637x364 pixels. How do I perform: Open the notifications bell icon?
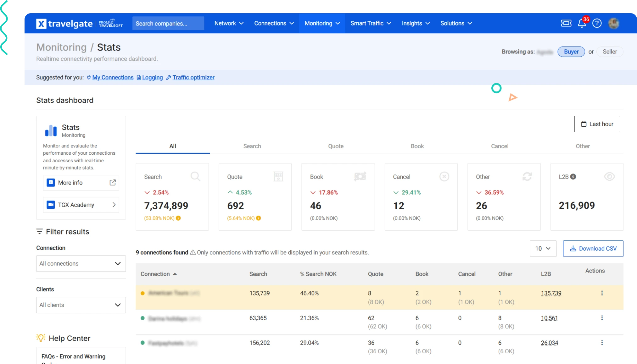coord(582,24)
